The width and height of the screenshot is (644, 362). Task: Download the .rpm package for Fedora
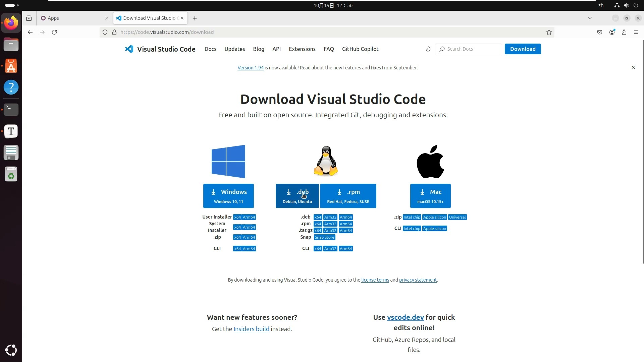(x=348, y=196)
